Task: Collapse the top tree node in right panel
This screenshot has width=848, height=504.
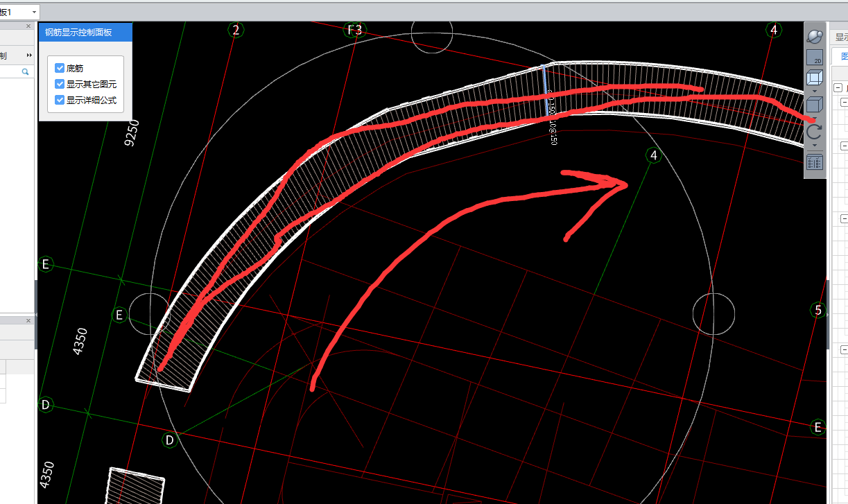Action: [x=838, y=88]
